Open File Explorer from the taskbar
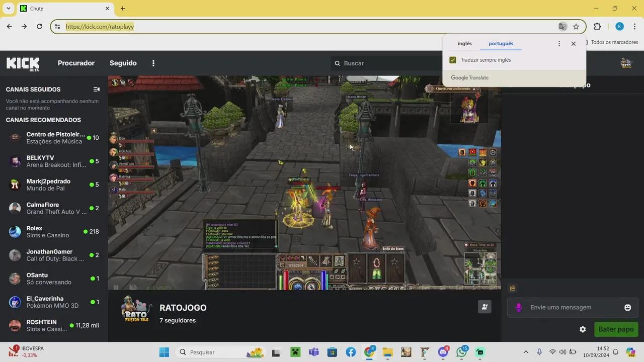644x362 pixels. coord(387,352)
